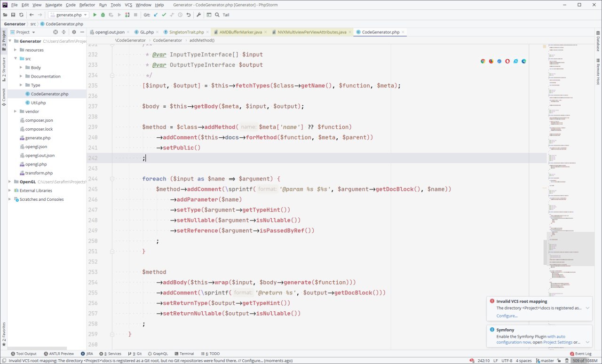602x364 pixels.
Task: Select Util.php in the project tree
Action: (x=39, y=103)
